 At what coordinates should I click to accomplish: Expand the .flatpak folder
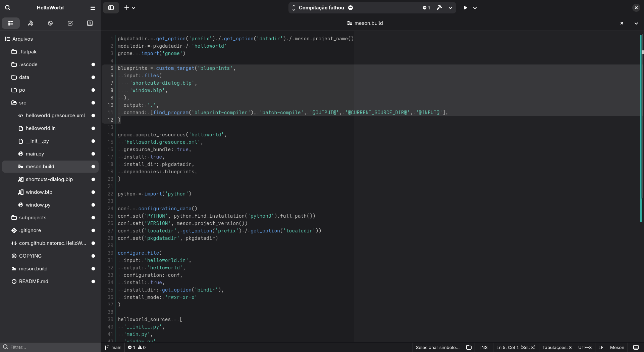tap(50, 52)
